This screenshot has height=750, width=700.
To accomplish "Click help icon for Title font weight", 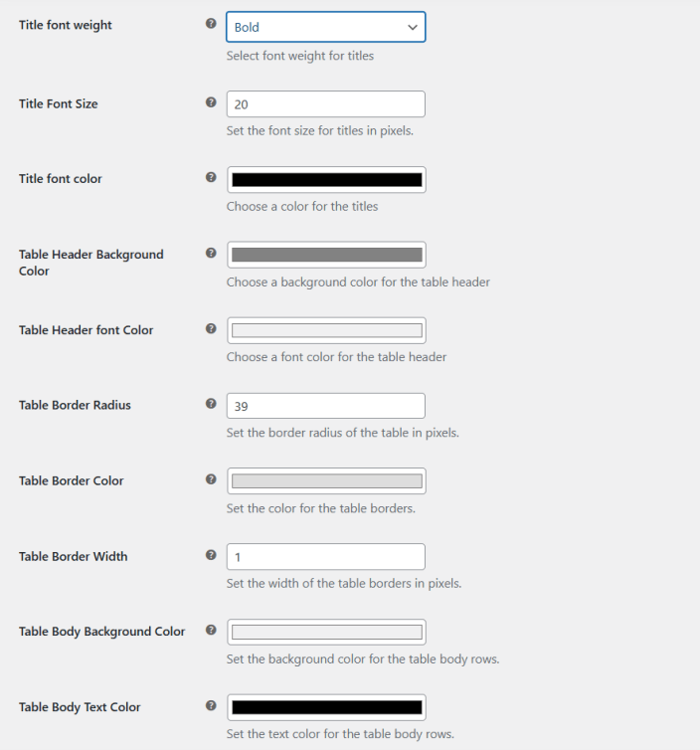I will 211,24.
